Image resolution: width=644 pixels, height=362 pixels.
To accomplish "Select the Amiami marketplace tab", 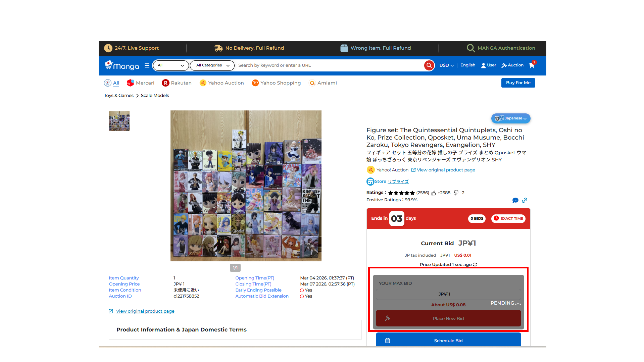I will 323,83.
